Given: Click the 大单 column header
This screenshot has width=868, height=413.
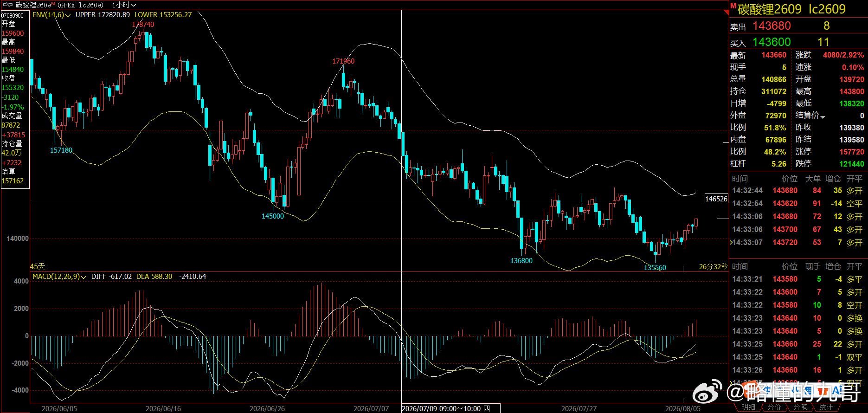Looking at the screenshot, I should click(813, 179).
